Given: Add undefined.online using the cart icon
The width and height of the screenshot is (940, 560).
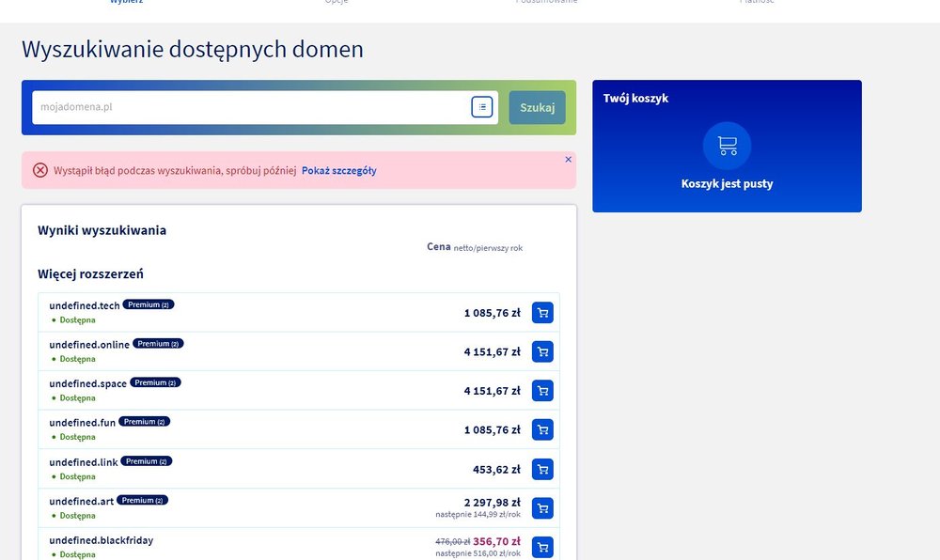Looking at the screenshot, I should [542, 351].
